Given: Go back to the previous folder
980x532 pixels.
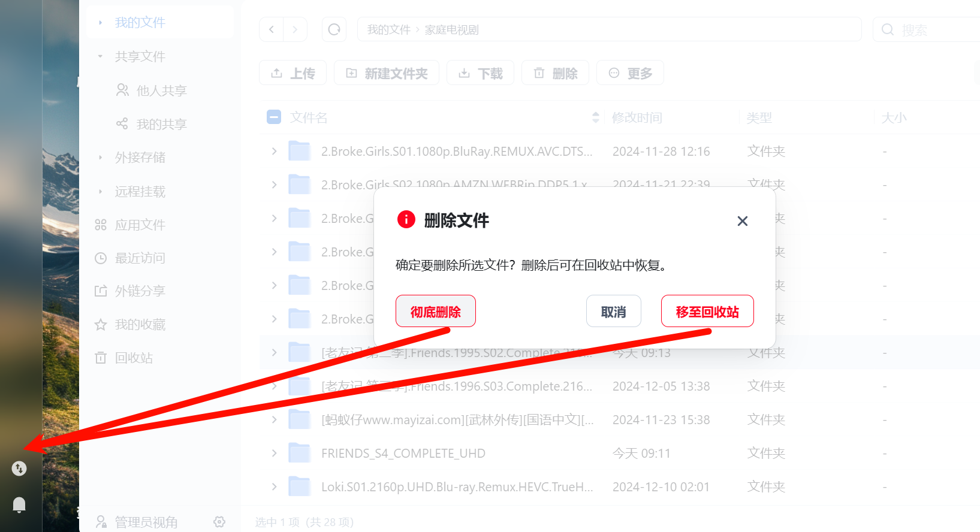Looking at the screenshot, I should click(x=272, y=29).
